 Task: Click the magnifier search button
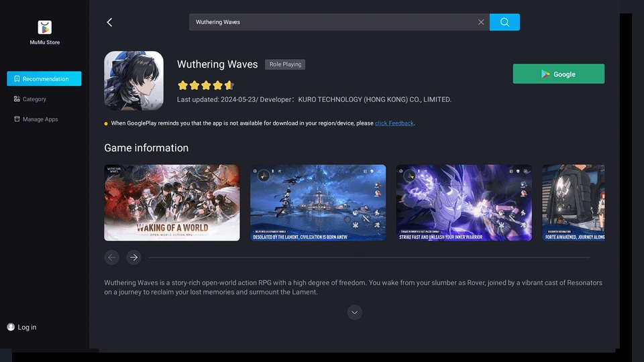pos(504,22)
